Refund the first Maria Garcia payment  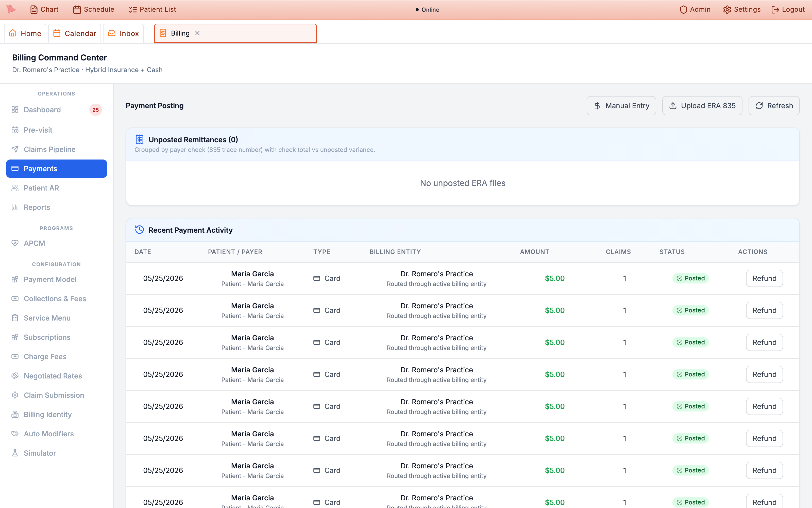764,279
